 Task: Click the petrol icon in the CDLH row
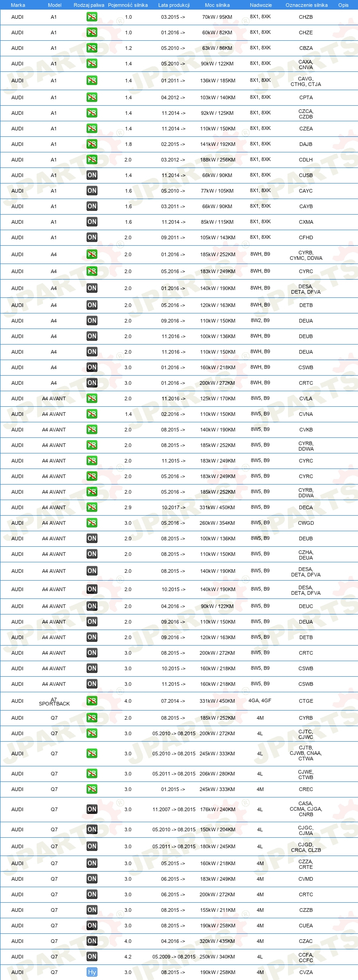[92, 160]
